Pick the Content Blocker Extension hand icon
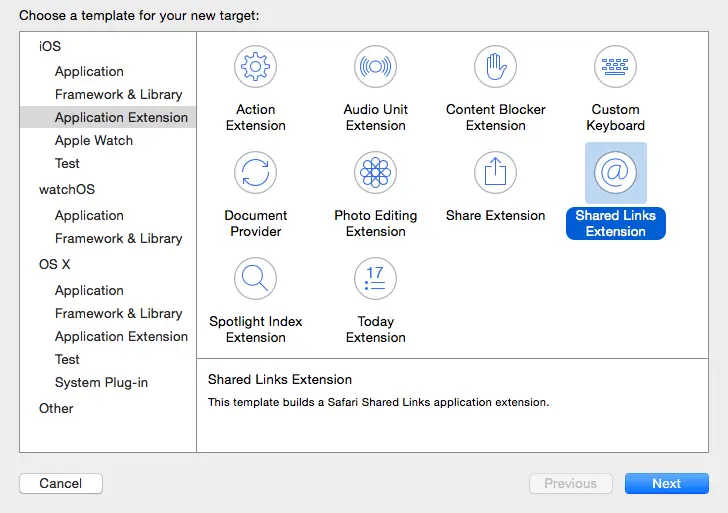This screenshot has width=728, height=513. (496, 67)
